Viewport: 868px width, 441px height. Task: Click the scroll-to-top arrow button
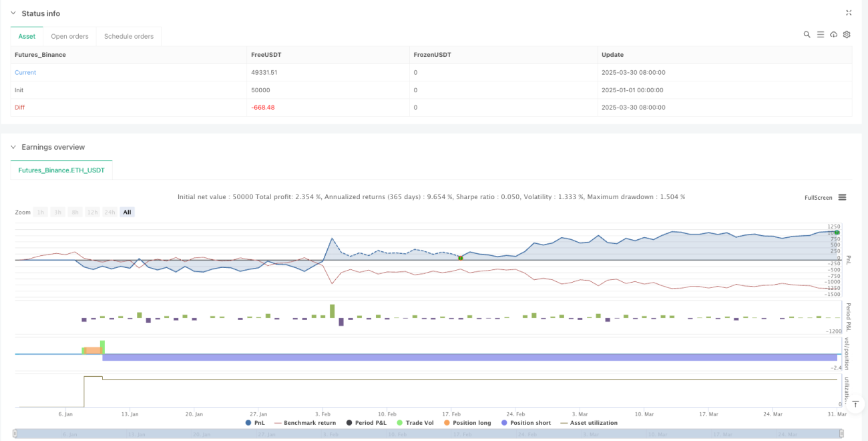854,404
